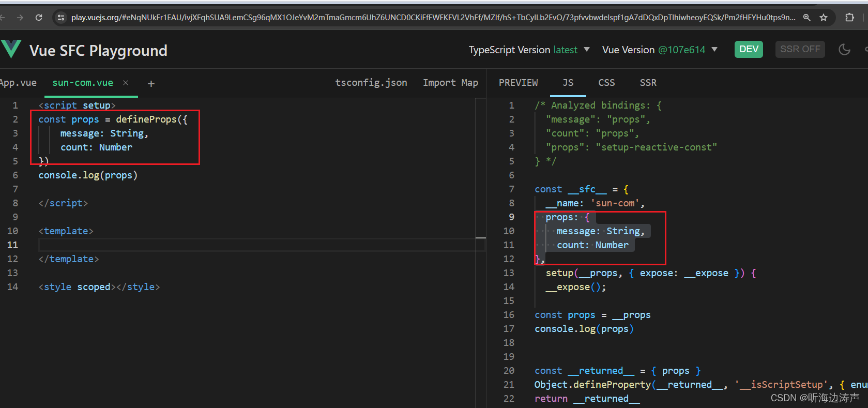Open browser extensions puzzle icon

849,18
